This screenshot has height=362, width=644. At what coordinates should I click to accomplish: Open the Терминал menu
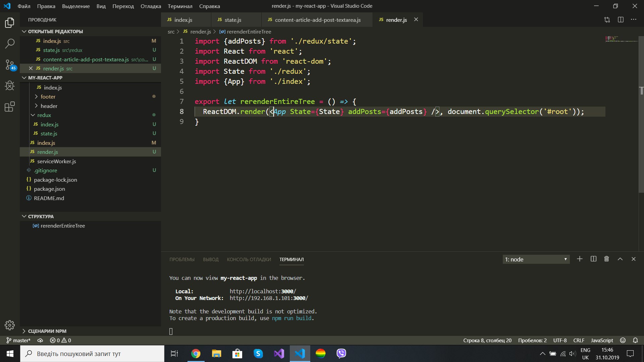tap(180, 6)
